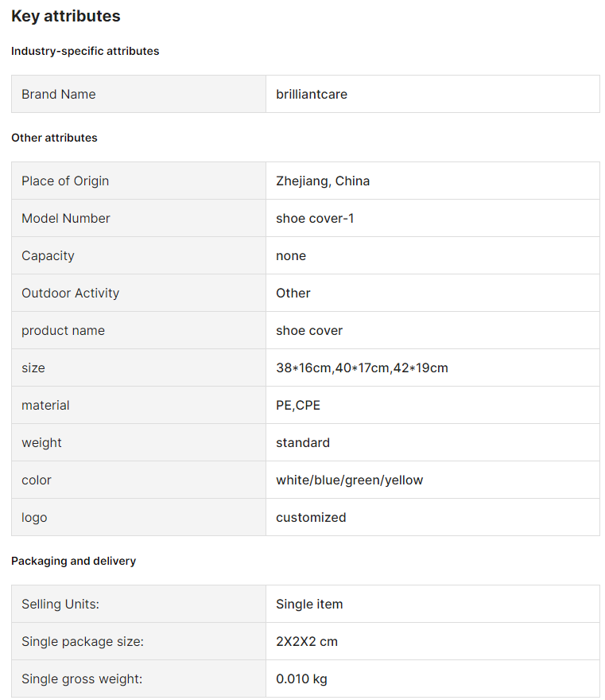The image size is (605, 700).
Task: Click the shoe cover-1 model number value
Action: pyautogui.click(x=315, y=218)
